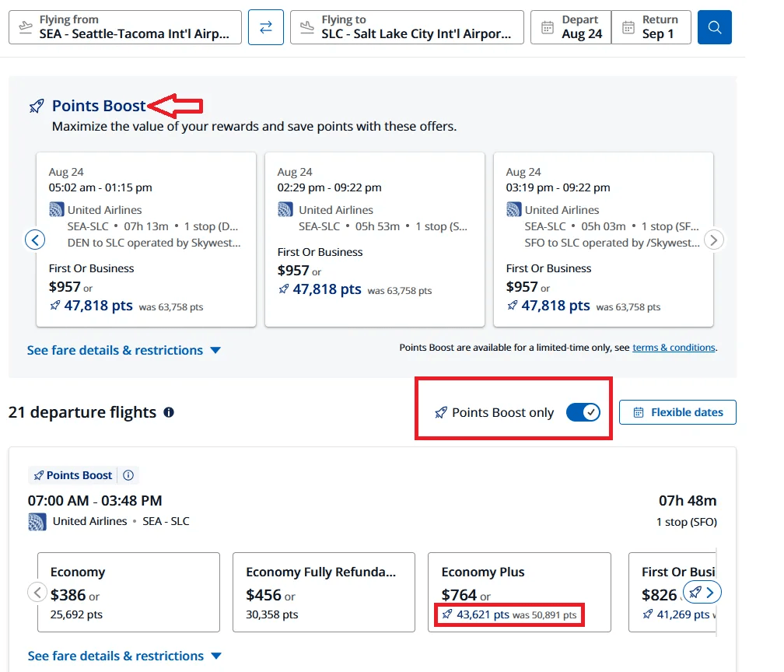Screen dimensions: 784x672
Task: Click the Points Boost badge info icon
Action: pos(129,475)
